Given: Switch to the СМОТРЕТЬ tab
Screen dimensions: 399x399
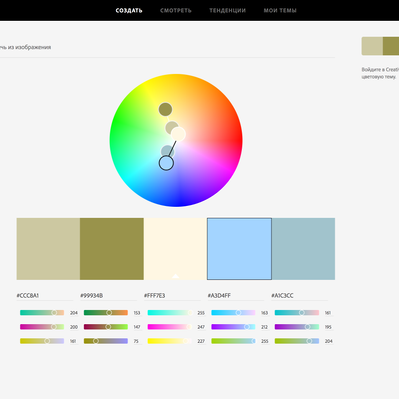Looking at the screenshot, I should coord(176,10).
